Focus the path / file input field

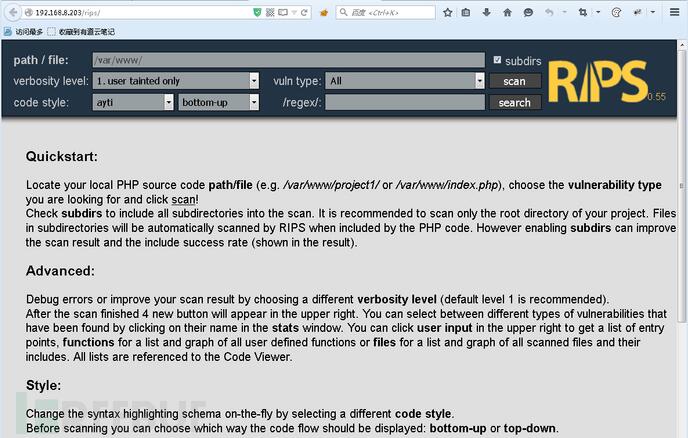pos(288,60)
